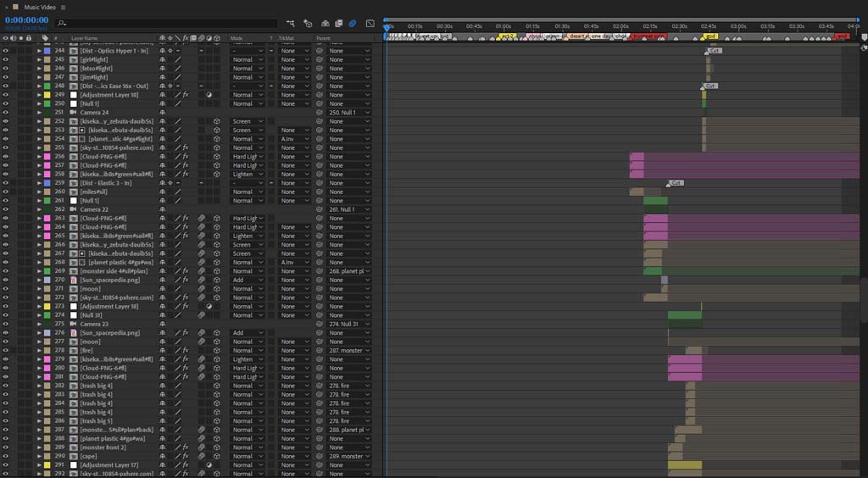Viewport: 868px width, 478px height.
Task: Click the current timecode 0:00:00:00
Action: 26,20
